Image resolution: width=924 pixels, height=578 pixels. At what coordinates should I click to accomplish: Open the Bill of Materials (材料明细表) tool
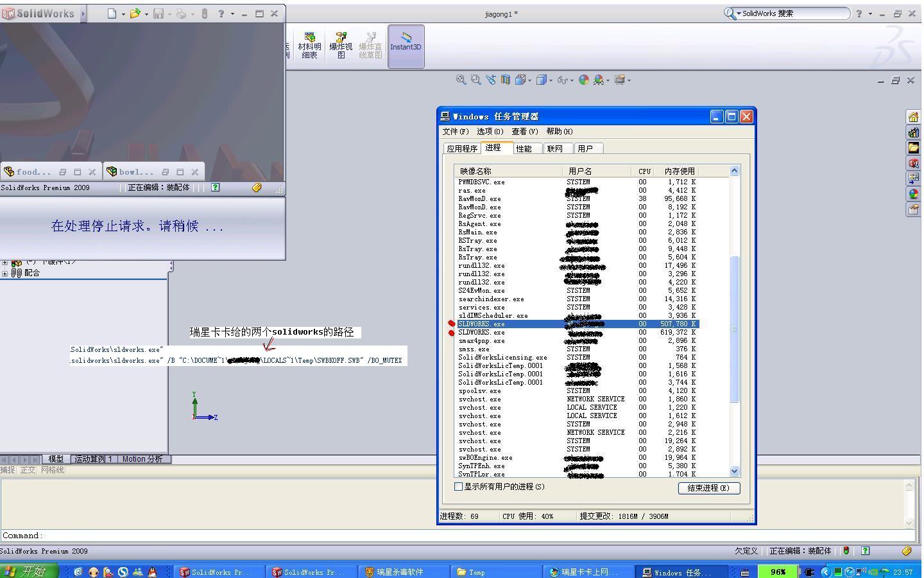[309, 46]
